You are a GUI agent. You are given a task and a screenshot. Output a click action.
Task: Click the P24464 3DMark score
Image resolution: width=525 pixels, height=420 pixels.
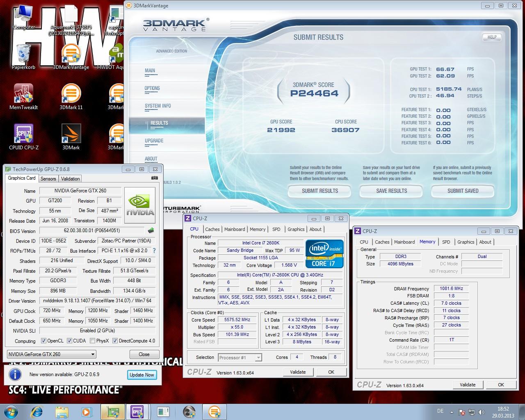[314, 93]
